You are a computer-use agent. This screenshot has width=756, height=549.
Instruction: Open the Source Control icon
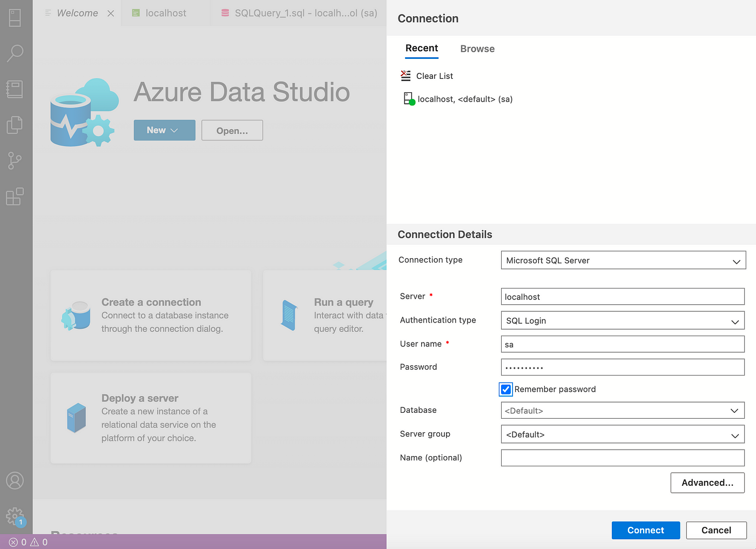[x=15, y=160]
